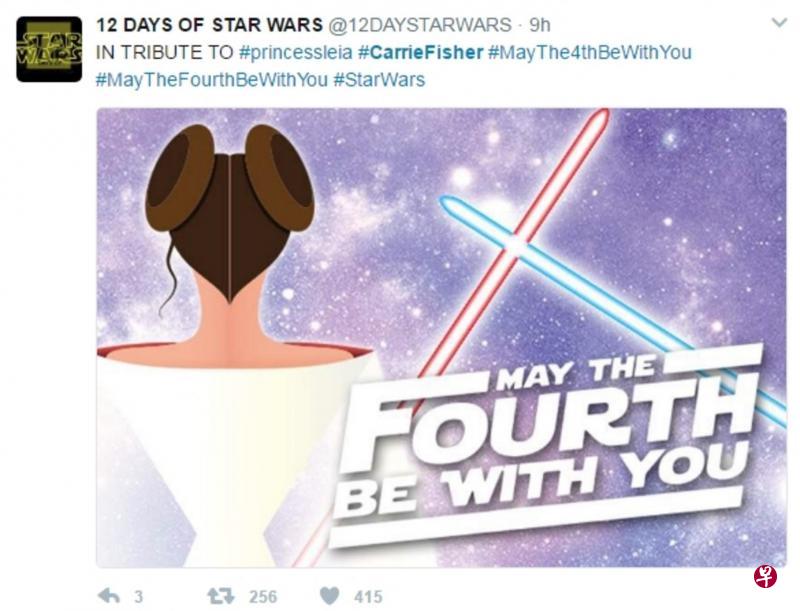800x611 pixels.
Task: Retweet this Star Wars tribute tweet
Action: [220, 595]
